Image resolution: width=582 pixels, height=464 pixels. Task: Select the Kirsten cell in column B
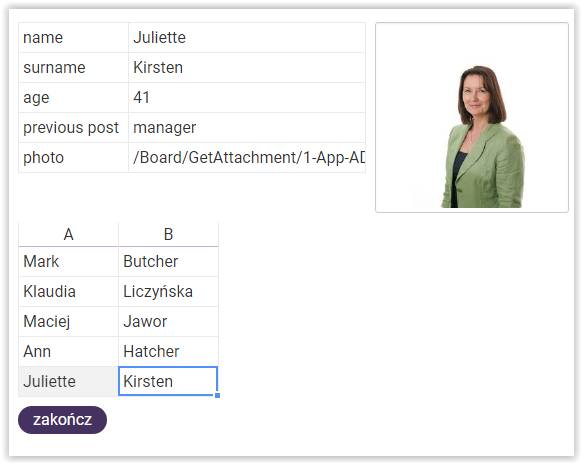click(168, 381)
